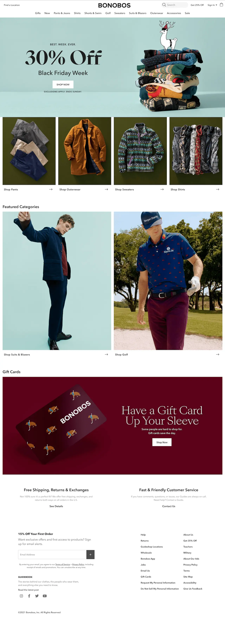This screenshot has height=644, width=225.
Task: Submit email with the plus button
Action: coord(90,554)
